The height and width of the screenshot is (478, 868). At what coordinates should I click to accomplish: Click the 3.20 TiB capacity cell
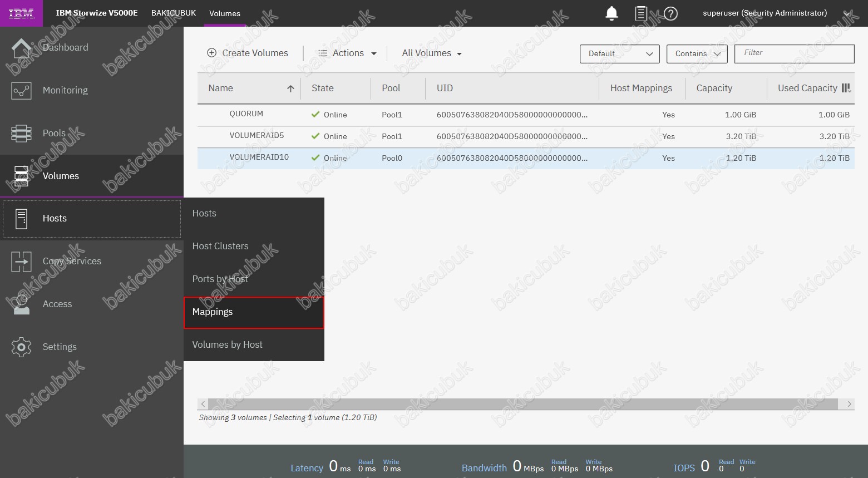[x=741, y=136]
